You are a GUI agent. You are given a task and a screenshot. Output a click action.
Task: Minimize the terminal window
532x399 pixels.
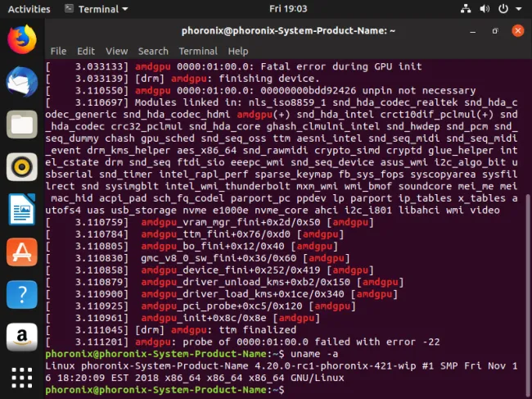point(472,31)
